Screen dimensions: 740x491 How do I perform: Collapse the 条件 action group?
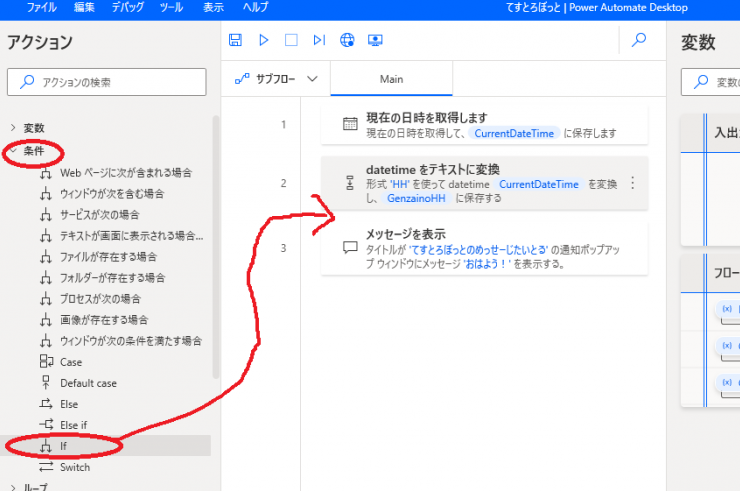pyautogui.click(x=14, y=150)
